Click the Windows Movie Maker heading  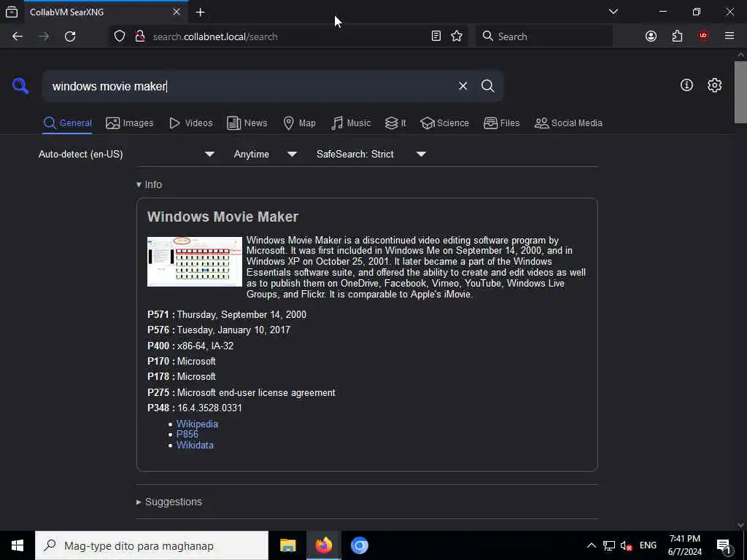(222, 217)
